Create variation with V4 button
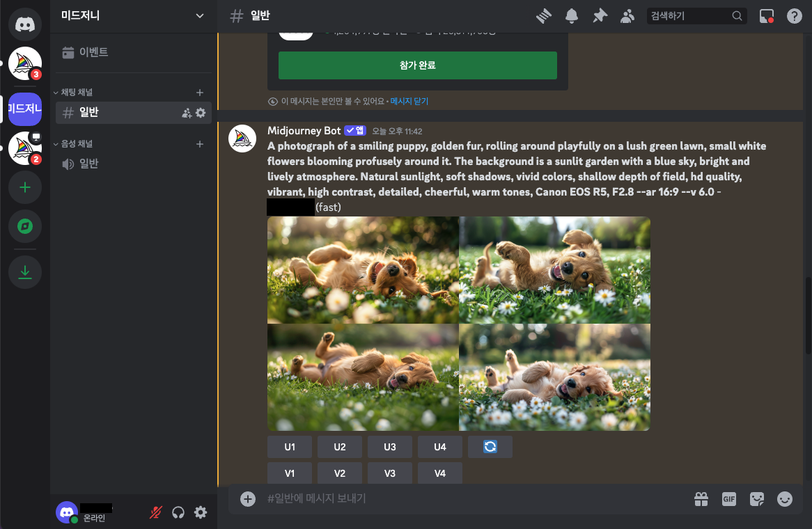The height and width of the screenshot is (529, 812). click(x=439, y=473)
